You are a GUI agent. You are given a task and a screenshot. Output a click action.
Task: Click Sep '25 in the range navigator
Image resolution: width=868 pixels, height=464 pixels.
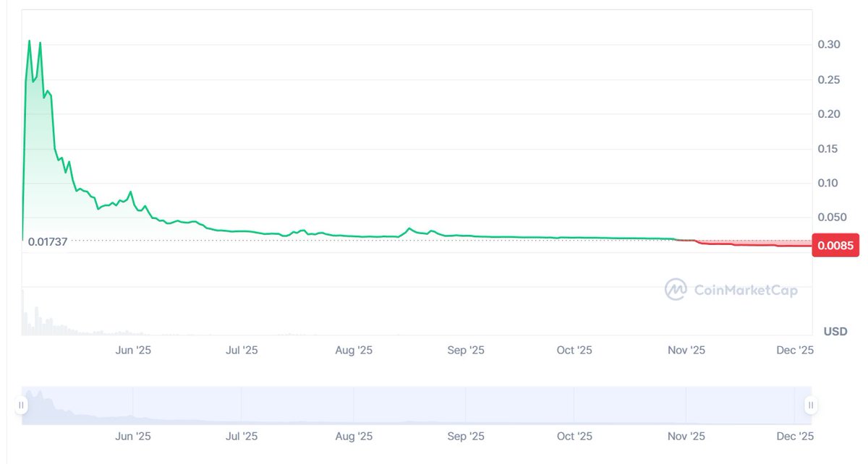click(x=467, y=436)
